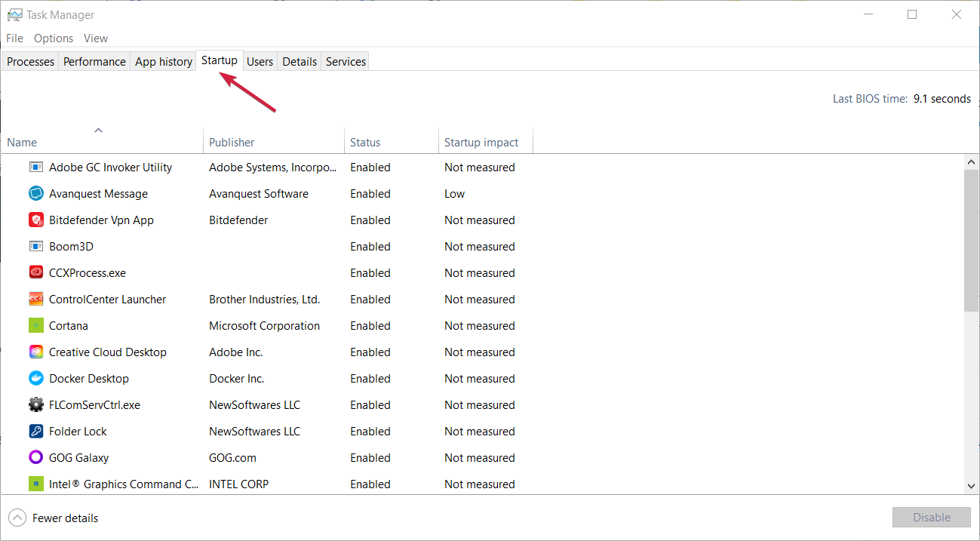Sort by Startup impact column header
Image resolution: width=980 pixels, height=541 pixels.
tap(486, 140)
